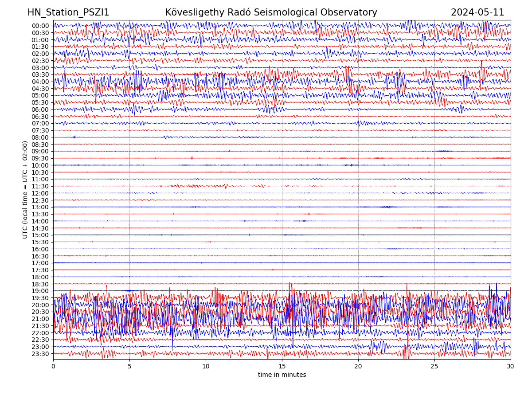
Task: Click the 0 minute x-axis tick label
Action: (53, 367)
